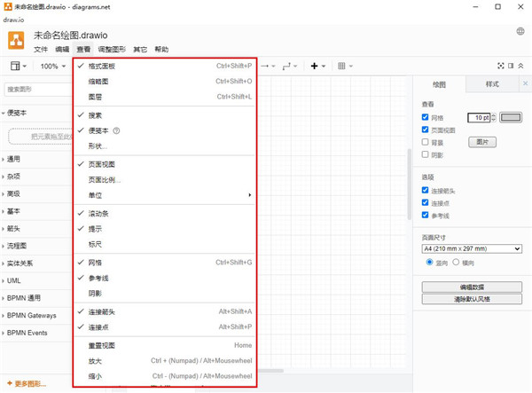532x393 pixels.
Task: Expand the UML shape category
Action: [35, 280]
